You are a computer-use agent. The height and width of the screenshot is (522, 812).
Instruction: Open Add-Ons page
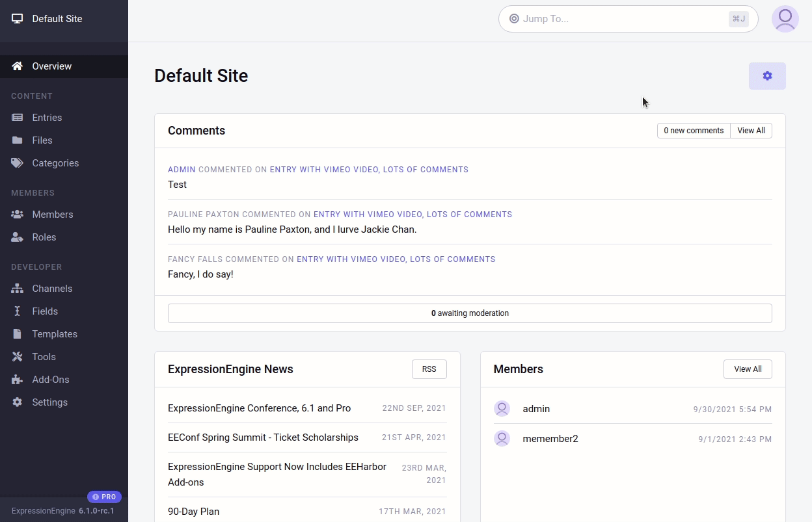click(64, 380)
